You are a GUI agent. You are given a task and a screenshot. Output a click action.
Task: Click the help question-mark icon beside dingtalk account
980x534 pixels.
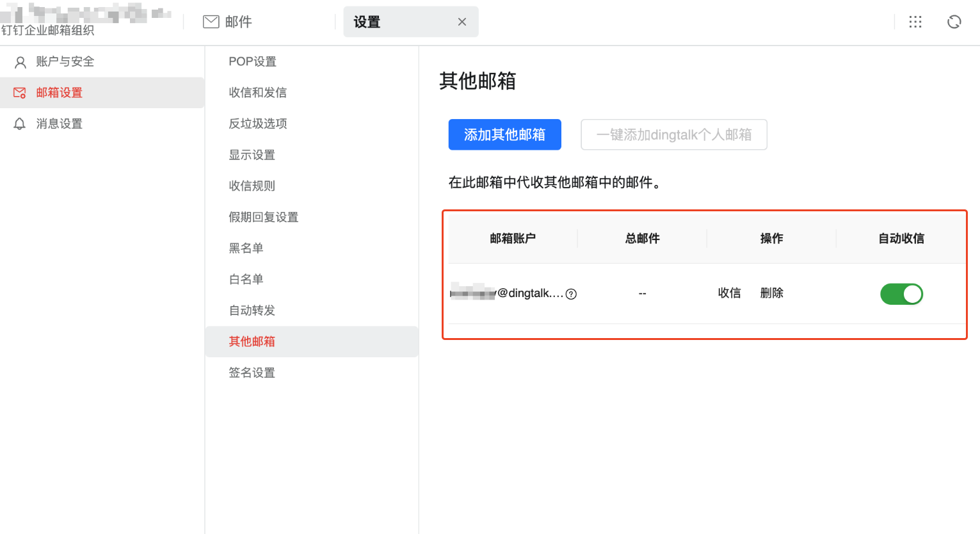(572, 294)
